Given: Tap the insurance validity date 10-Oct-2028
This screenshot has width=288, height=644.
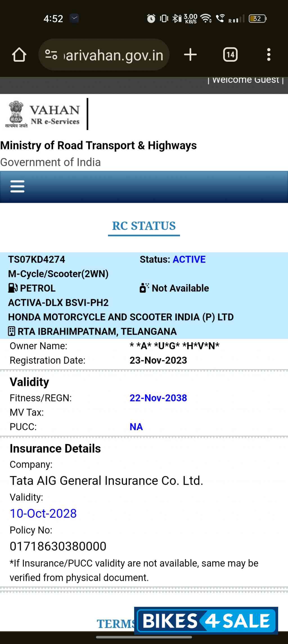Looking at the screenshot, I should click(43, 513).
